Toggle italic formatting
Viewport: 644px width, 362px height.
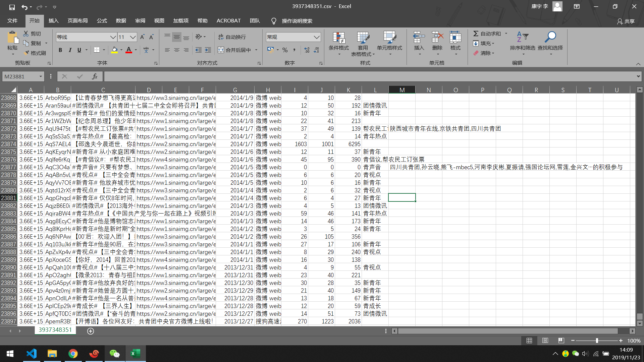[x=70, y=50]
